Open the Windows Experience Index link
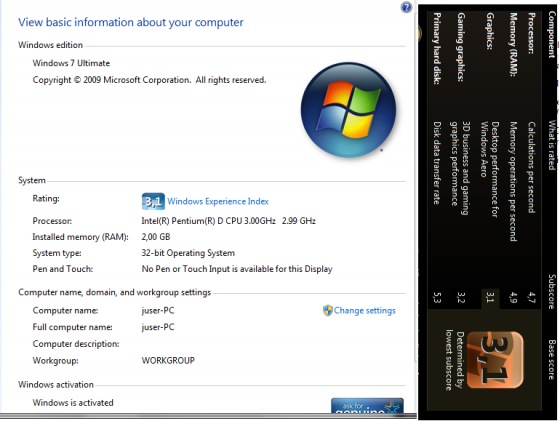The height and width of the screenshot is (421, 560). pyautogui.click(x=218, y=201)
